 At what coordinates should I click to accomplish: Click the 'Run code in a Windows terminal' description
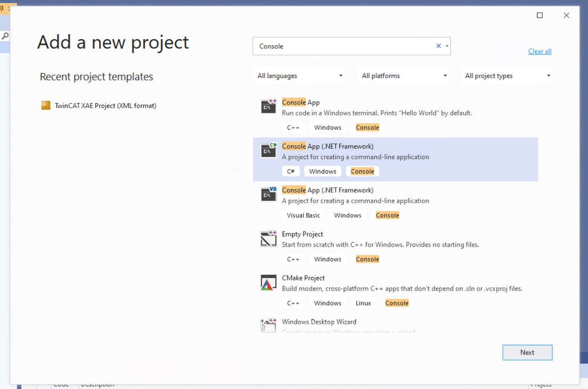377,113
